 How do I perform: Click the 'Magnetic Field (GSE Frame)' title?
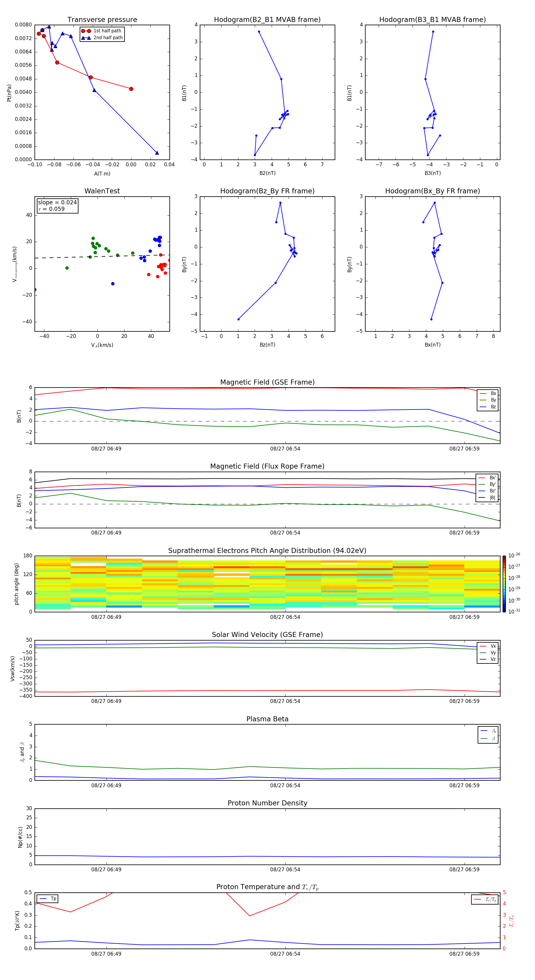click(x=267, y=382)
